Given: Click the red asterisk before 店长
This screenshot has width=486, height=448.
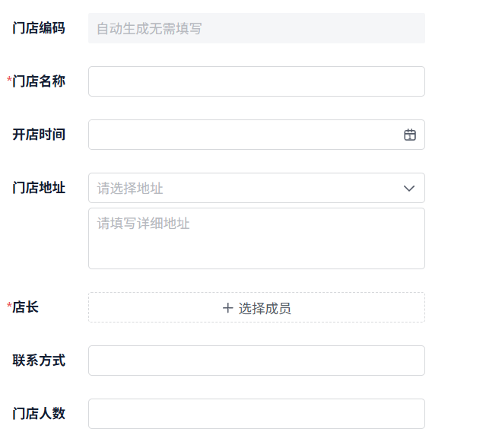Looking at the screenshot, I should click(9, 307).
